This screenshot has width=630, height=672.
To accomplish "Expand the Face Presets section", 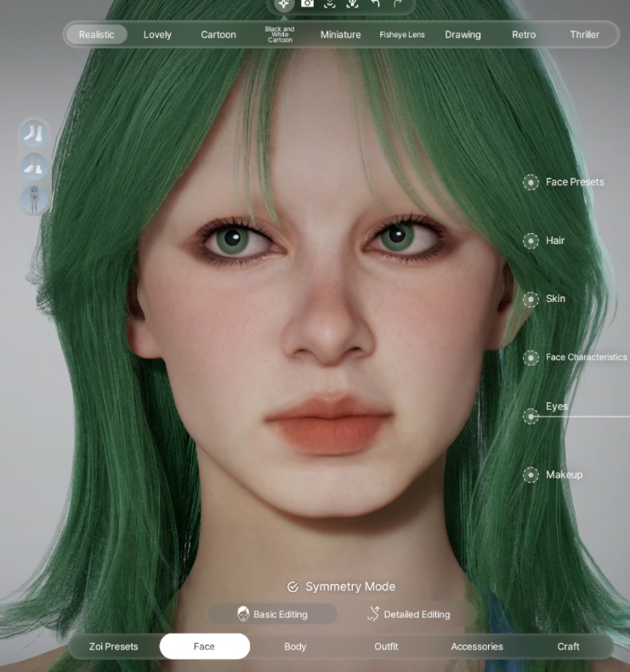I will [x=531, y=182].
